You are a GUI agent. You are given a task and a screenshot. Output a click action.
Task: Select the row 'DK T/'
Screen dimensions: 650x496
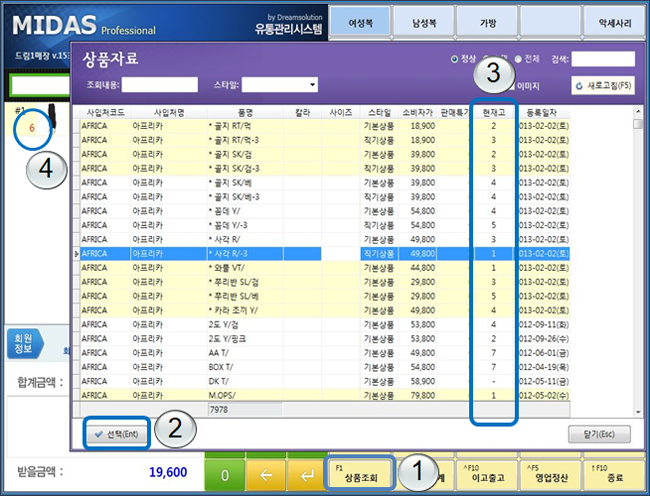(325, 381)
